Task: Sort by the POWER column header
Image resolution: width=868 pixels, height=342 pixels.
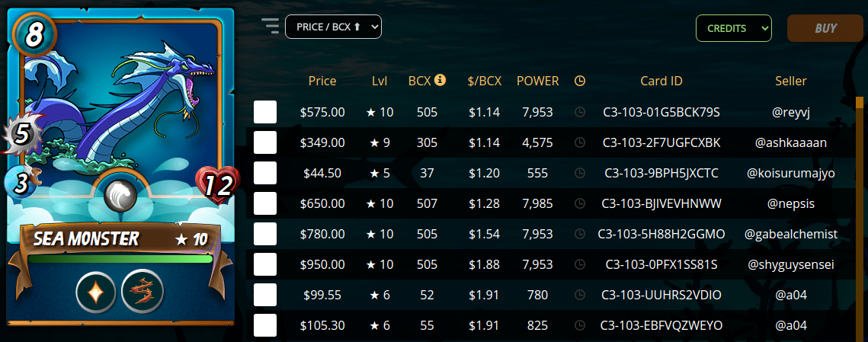Action: click(x=537, y=81)
